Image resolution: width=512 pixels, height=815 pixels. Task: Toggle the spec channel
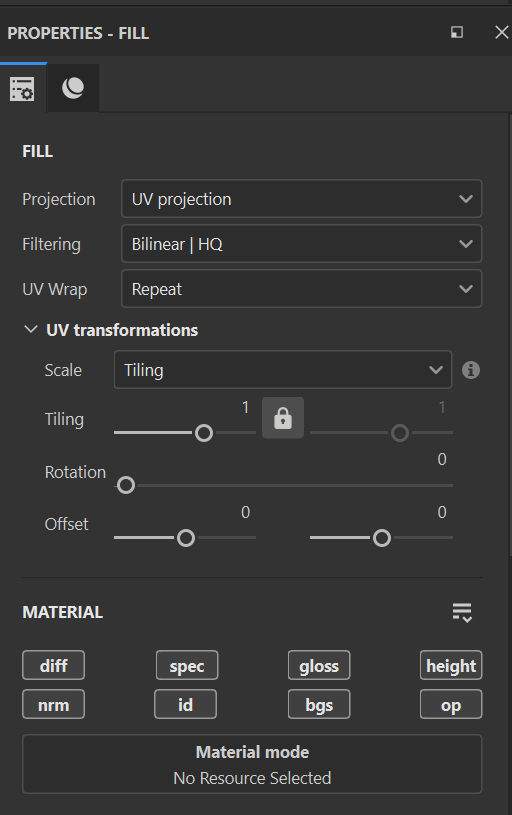click(187, 665)
